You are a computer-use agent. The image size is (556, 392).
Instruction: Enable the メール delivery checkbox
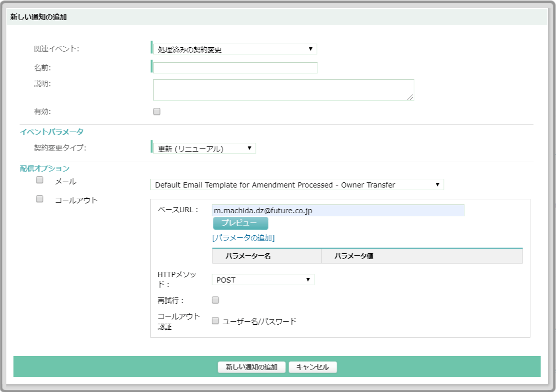(40, 180)
